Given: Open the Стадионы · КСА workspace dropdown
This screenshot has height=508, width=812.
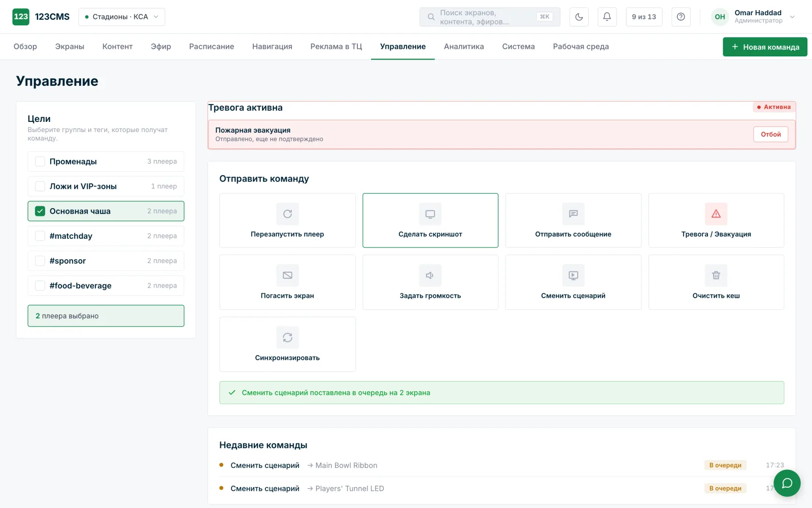Looking at the screenshot, I should pyautogui.click(x=122, y=17).
